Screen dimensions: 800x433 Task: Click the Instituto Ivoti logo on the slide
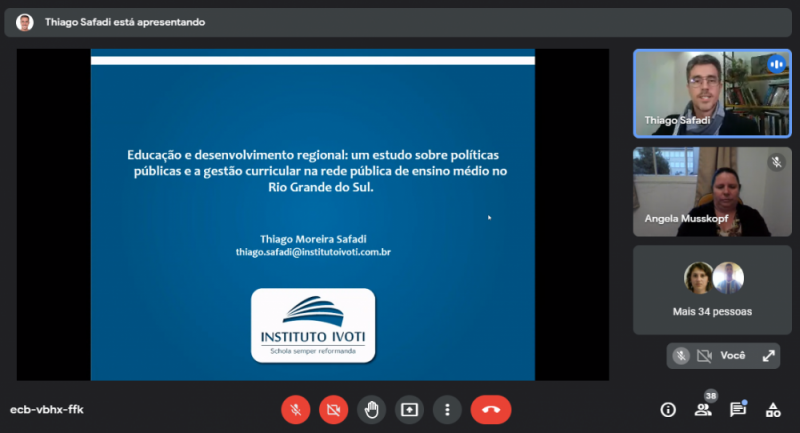pyautogui.click(x=313, y=325)
